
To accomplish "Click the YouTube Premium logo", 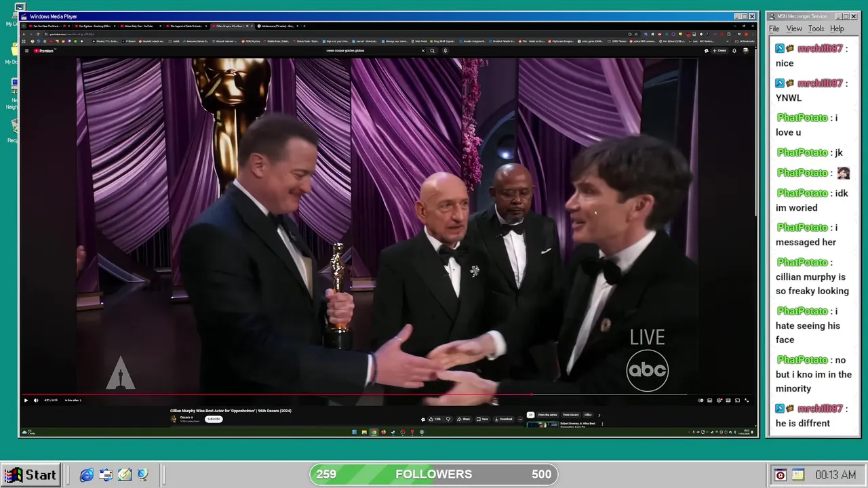I will 43,51.
